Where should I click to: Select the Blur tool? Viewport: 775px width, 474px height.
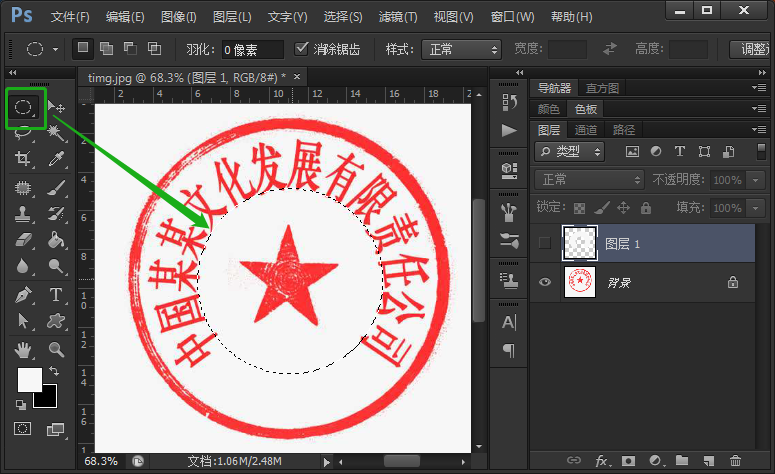click(x=23, y=266)
